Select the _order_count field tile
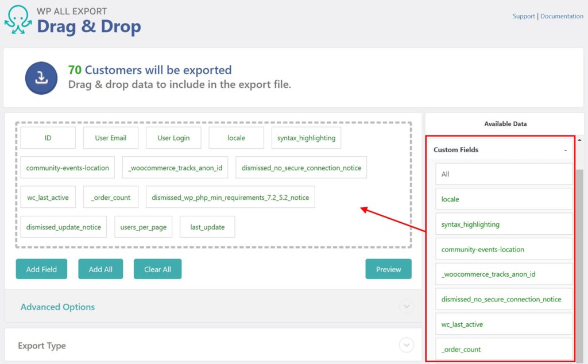The image size is (588, 364). coord(110,197)
